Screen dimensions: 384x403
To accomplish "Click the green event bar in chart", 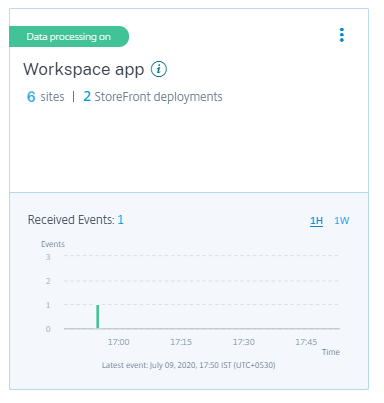I will click(97, 316).
